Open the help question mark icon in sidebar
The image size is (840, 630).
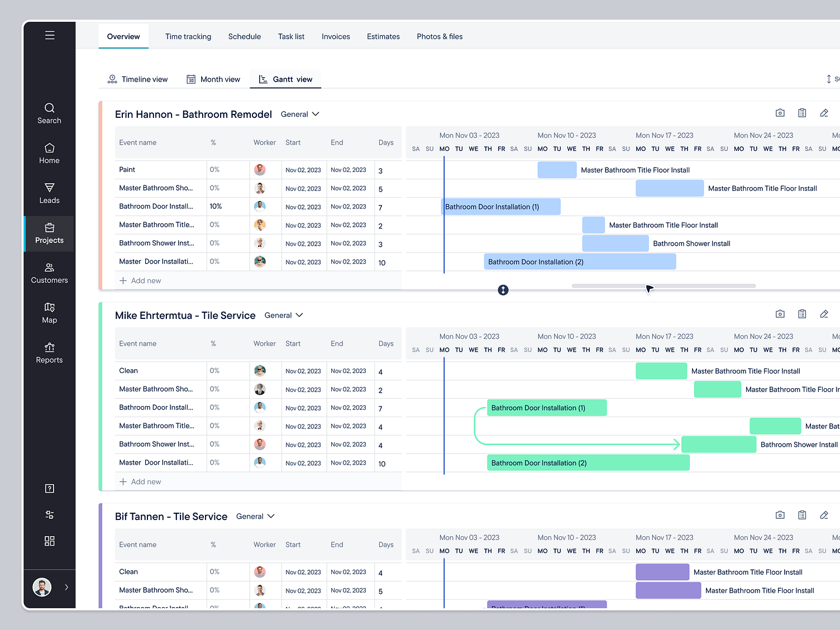point(49,489)
